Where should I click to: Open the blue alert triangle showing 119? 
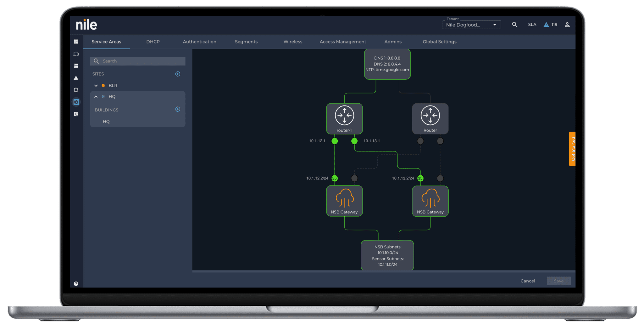pyautogui.click(x=547, y=25)
